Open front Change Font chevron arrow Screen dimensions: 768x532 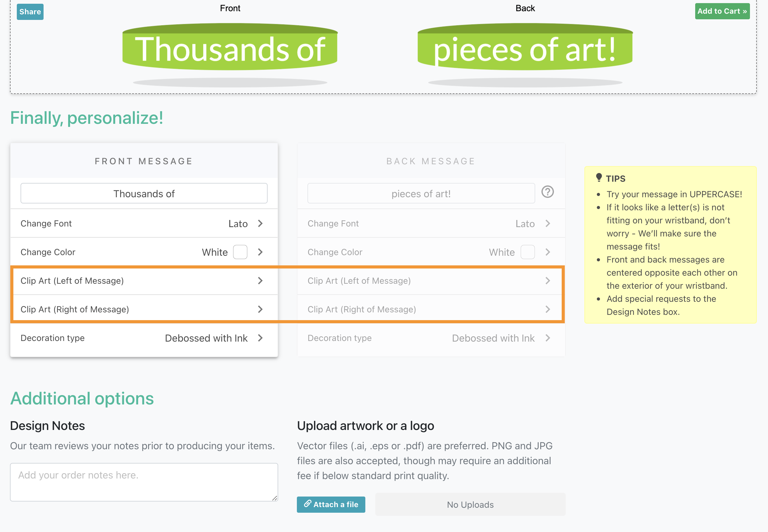click(x=260, y=223)
